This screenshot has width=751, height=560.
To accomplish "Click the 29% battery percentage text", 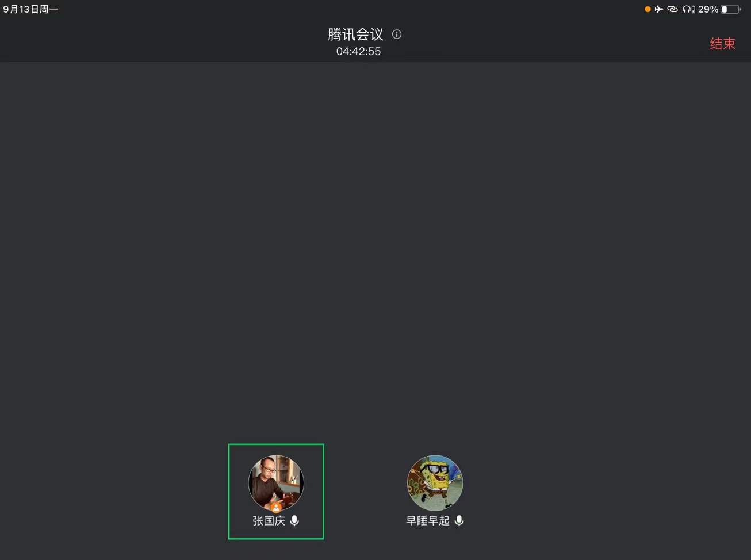I will pos(708,9).
